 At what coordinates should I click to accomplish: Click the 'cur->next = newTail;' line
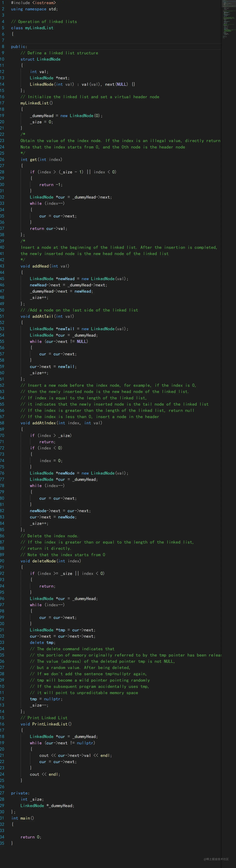click(53, 367)
